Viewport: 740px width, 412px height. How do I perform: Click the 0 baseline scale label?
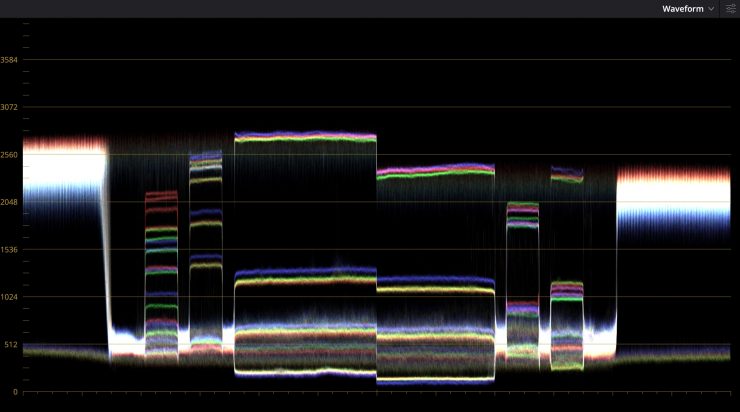10,391
